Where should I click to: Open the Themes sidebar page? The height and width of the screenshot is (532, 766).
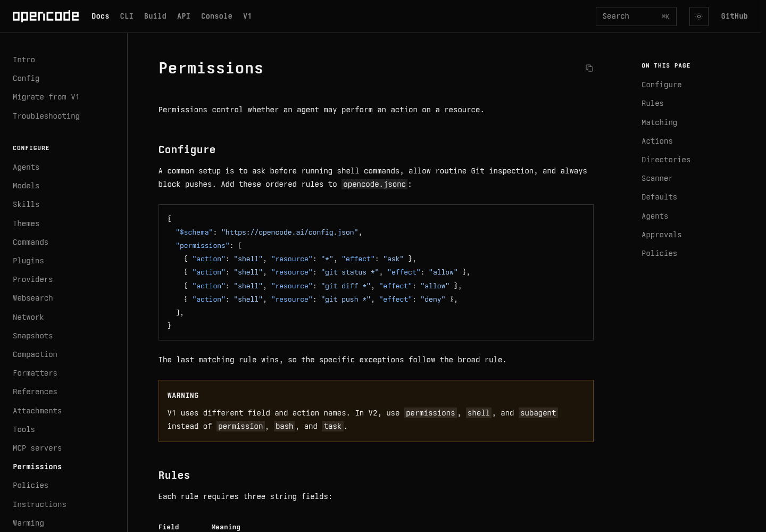[26, 223]
